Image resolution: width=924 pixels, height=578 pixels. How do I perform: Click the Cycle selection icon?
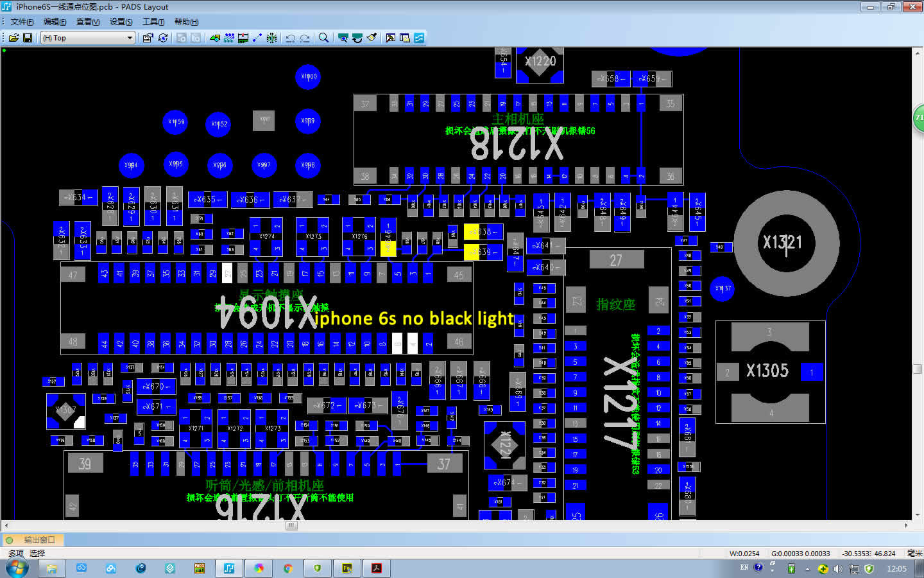point(163,38)
